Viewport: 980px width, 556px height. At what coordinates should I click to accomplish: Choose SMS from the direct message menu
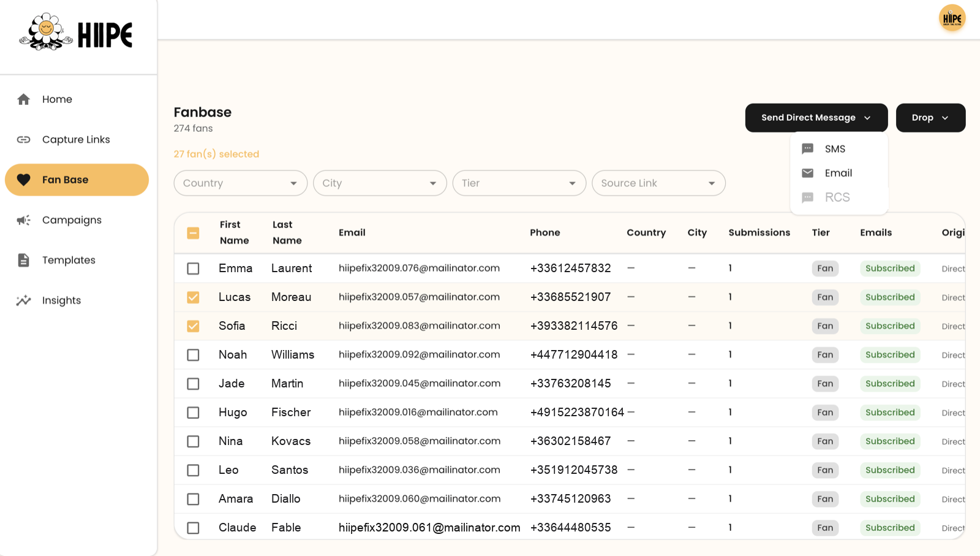pos(839,149)
